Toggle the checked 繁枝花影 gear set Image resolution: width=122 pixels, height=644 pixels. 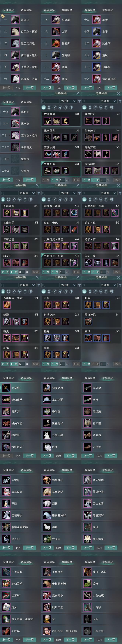click(61, 169)
